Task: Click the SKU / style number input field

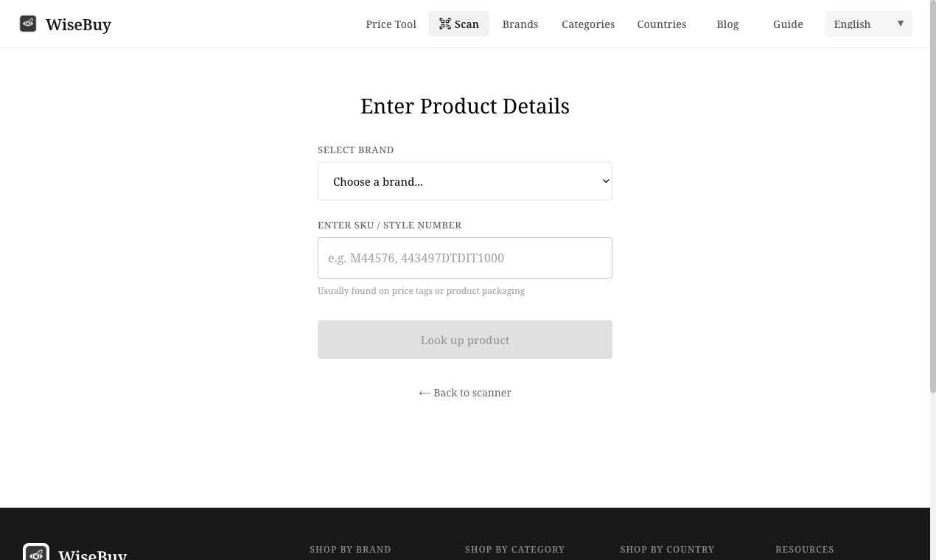Action: tap(465, 258)
